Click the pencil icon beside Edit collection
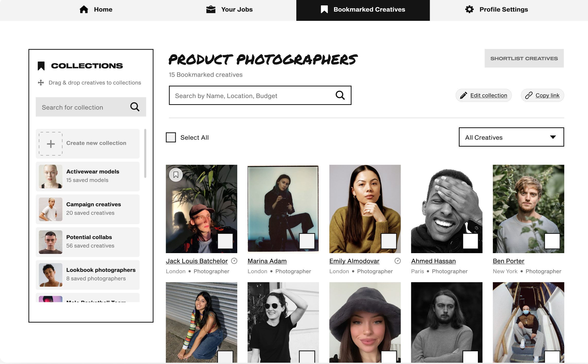588x364 pixels. point(463,95)
